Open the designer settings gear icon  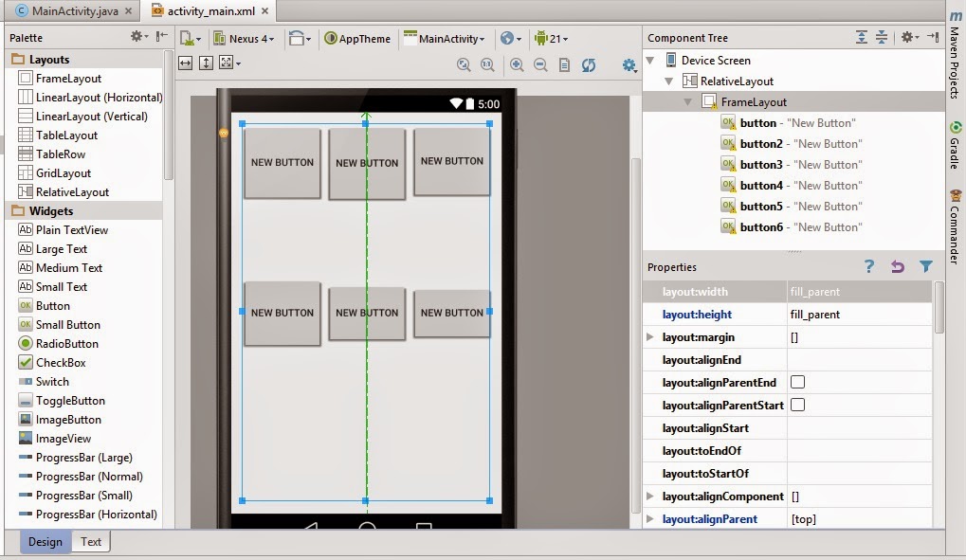(628, 64)
